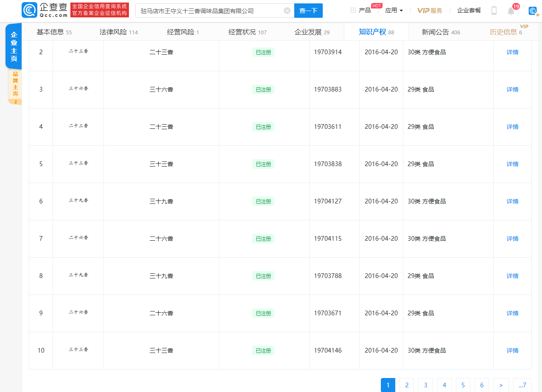Clear the search box with the X icon
This screenshot has width=542, height=392.
[x=287, y=11]
